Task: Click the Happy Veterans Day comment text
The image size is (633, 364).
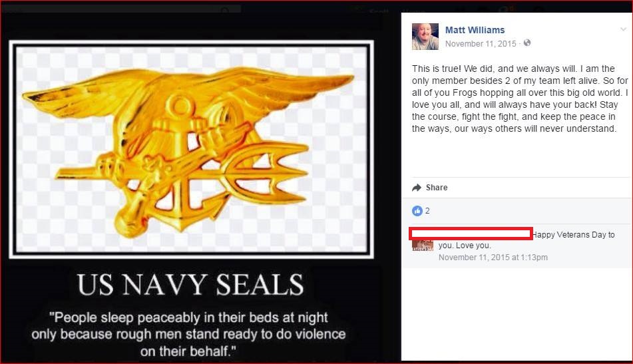Action: [x=527, y=240]
